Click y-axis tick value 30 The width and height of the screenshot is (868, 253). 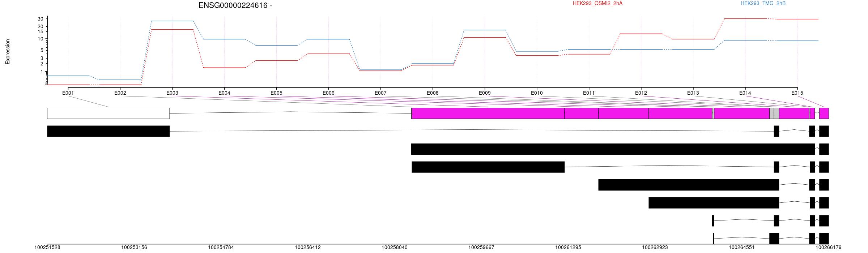point(41,19)
